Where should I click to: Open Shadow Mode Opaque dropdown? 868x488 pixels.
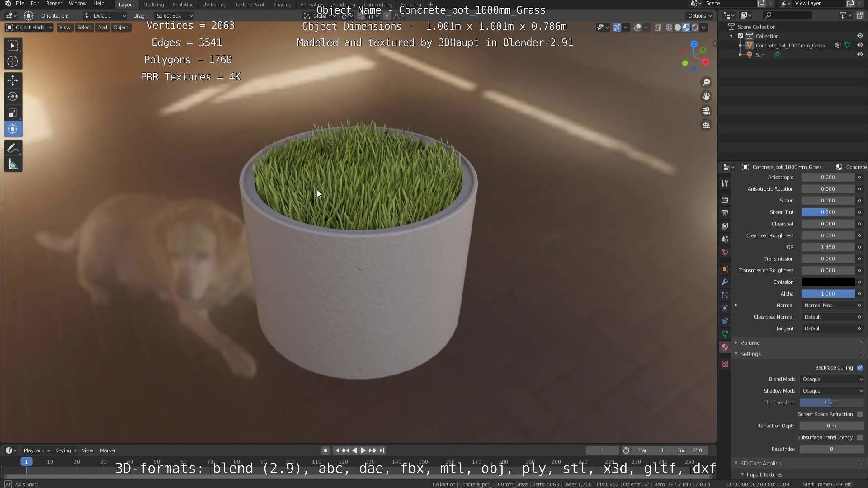pos(832,391)
